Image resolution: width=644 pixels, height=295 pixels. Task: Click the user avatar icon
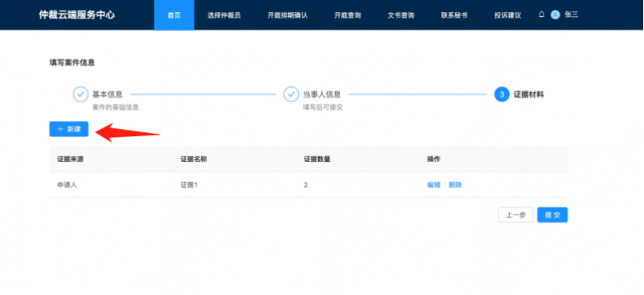pos(555,15)
